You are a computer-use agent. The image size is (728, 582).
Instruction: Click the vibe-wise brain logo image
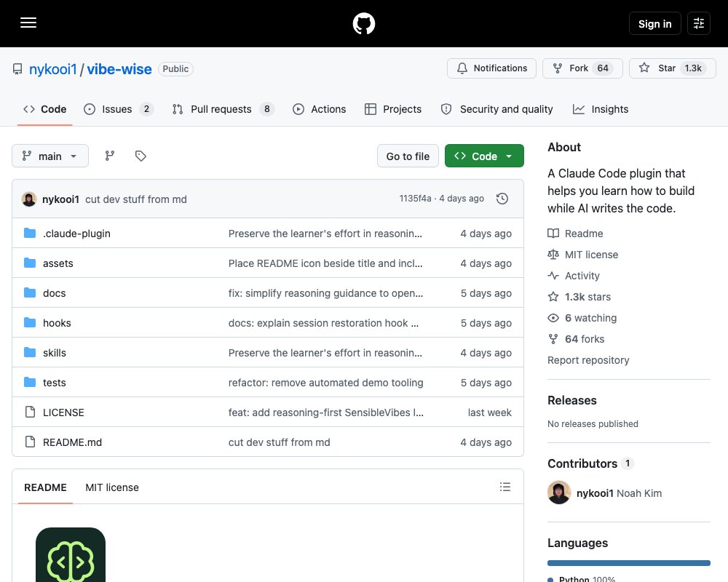71,554
